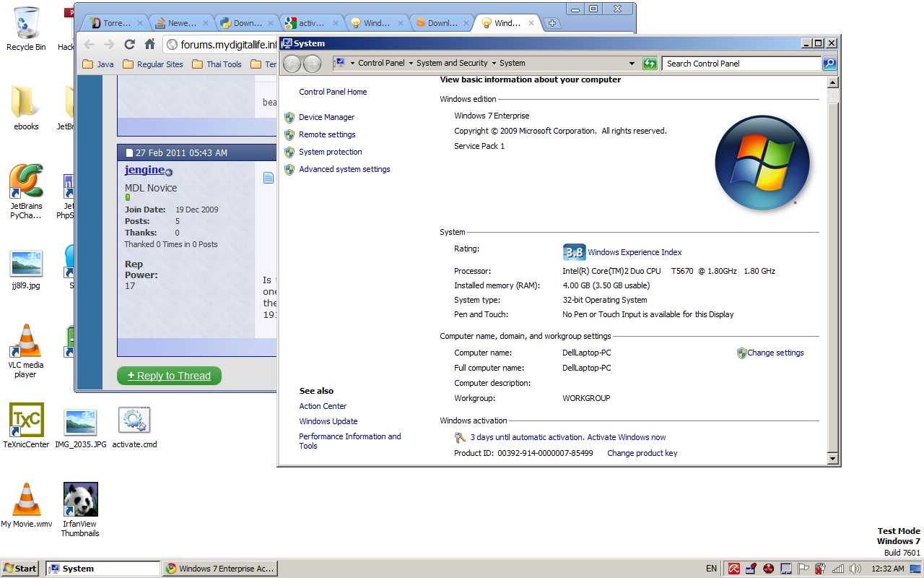This screenshot has height=578, width=924.
Task: Click Change settings for computer name
Action: tap(775, 353)
